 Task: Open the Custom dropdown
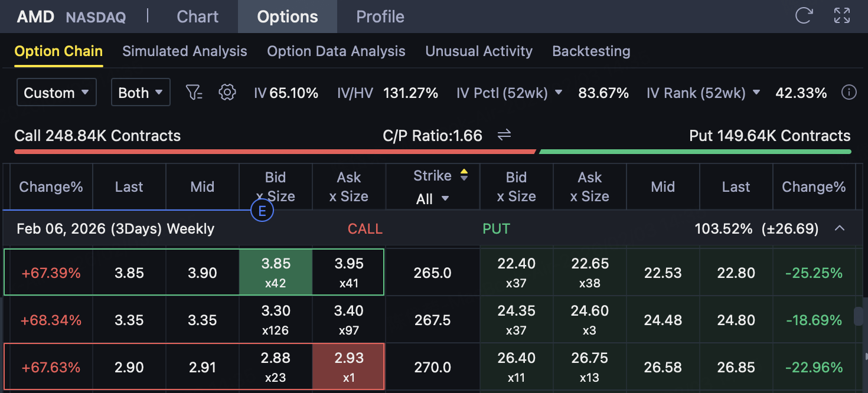(56, 93)
